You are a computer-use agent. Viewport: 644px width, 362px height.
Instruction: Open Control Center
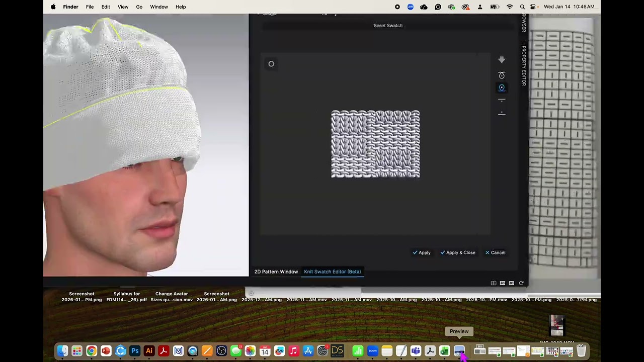click(x=533, y=7)
